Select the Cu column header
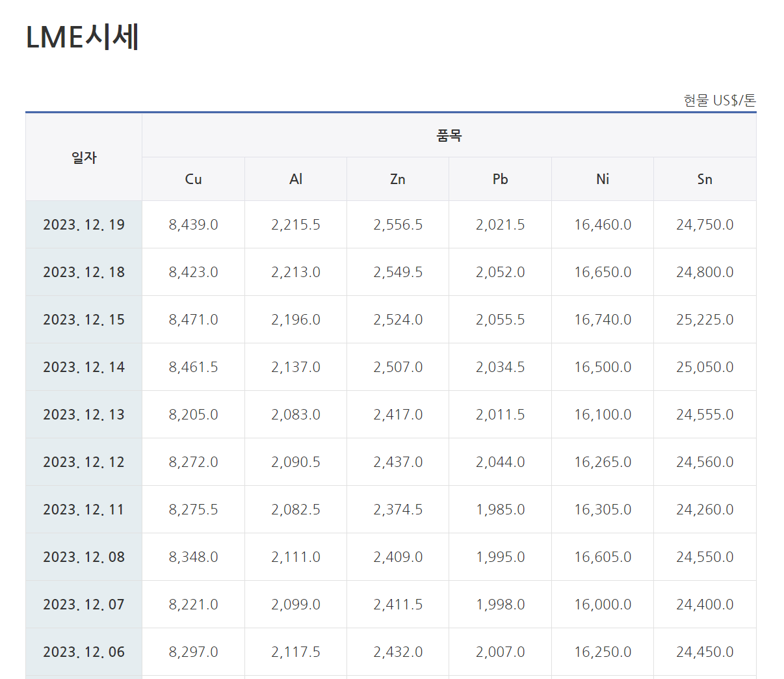 (x=193, y=179)
